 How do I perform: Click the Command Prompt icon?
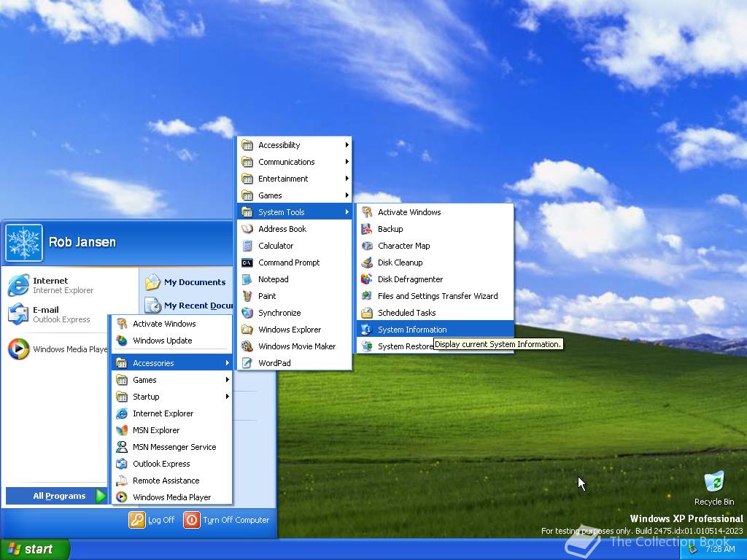[x=247, y=262]
